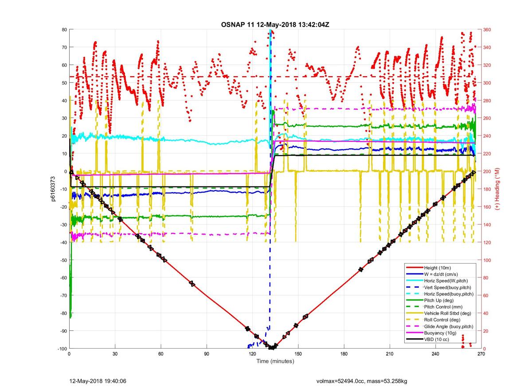Click the 'Pitch Control (mm)' legend entry
532x392 pixels.
(443, 307)
